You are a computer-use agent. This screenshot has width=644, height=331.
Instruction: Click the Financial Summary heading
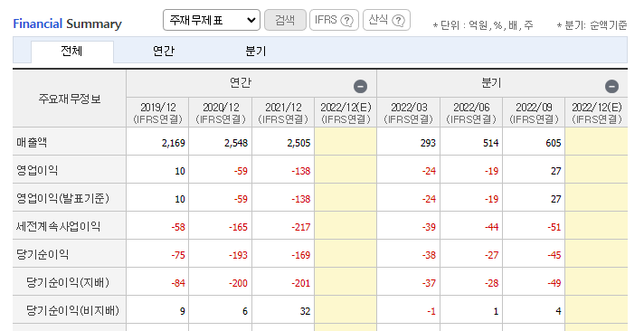tap(67, 24)
